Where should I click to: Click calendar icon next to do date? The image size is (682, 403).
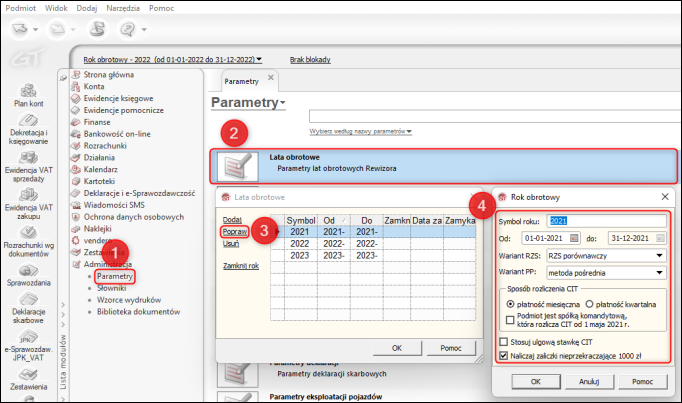click(x=660, y=238)
